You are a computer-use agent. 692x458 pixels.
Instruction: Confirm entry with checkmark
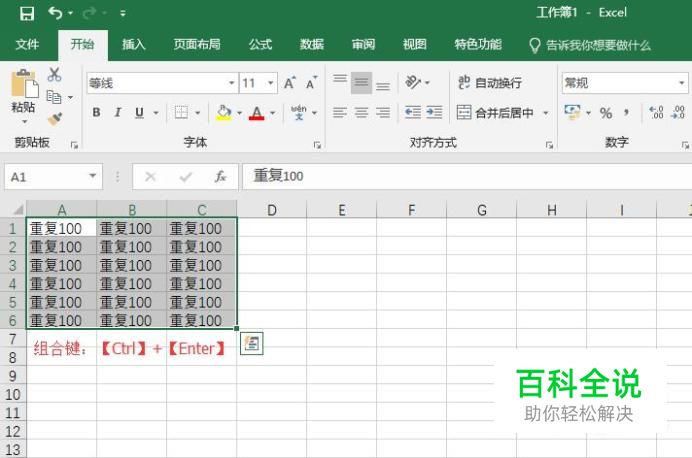pos(185,177)
